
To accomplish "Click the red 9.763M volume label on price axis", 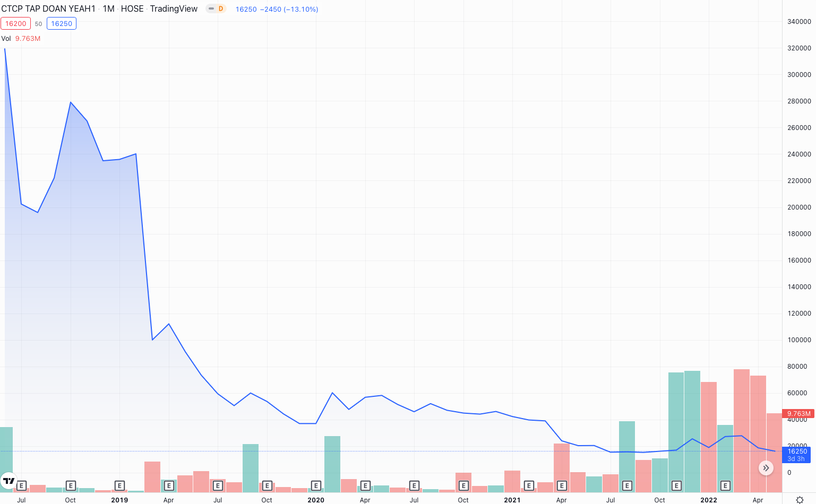I will coord(798,413).
